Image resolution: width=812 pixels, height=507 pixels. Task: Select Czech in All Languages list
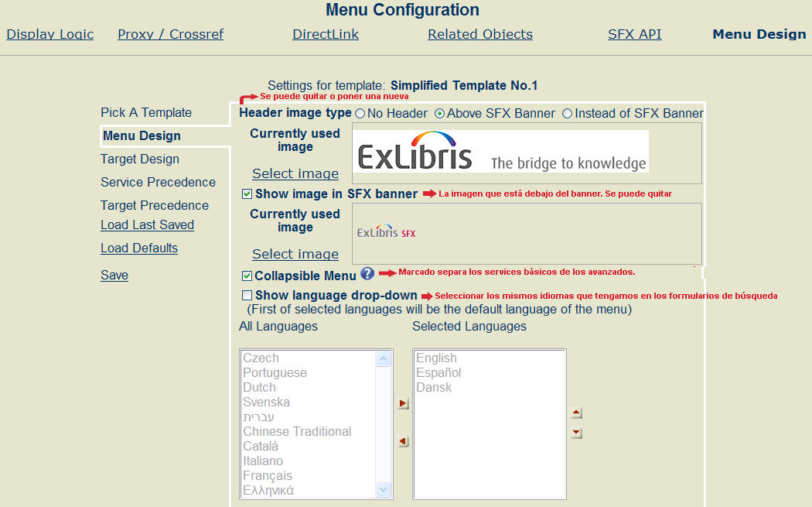261,358
